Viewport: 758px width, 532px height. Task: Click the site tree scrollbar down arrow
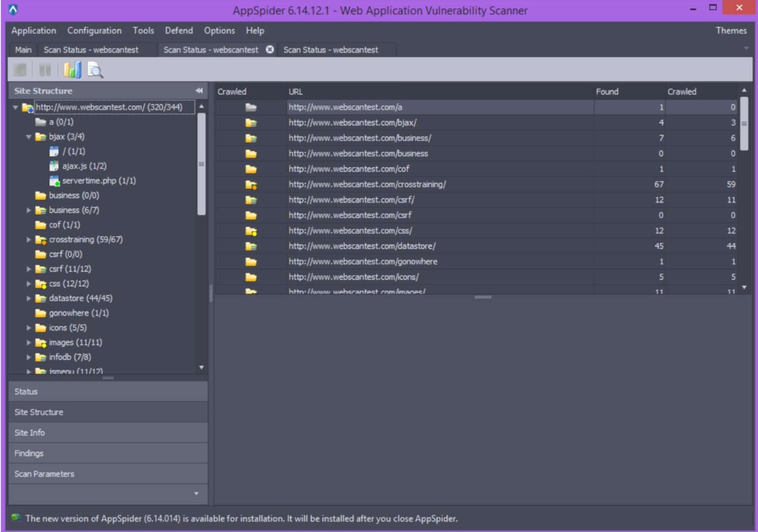pyautogui.click(x=201, y=367)
